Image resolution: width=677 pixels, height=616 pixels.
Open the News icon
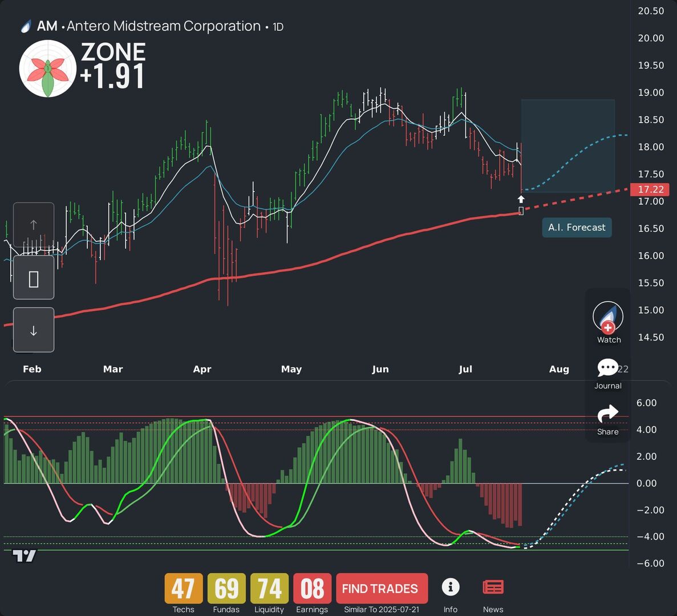point(493,587)
